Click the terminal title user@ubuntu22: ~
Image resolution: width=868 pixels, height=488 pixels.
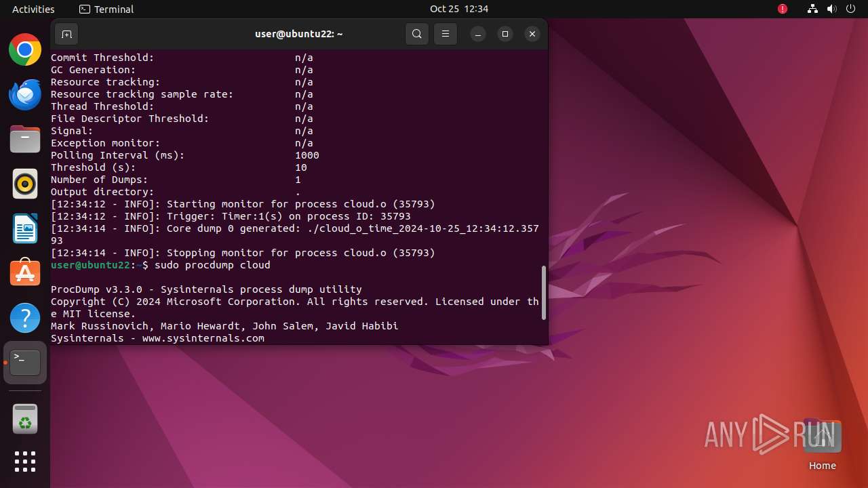point(299,34)
